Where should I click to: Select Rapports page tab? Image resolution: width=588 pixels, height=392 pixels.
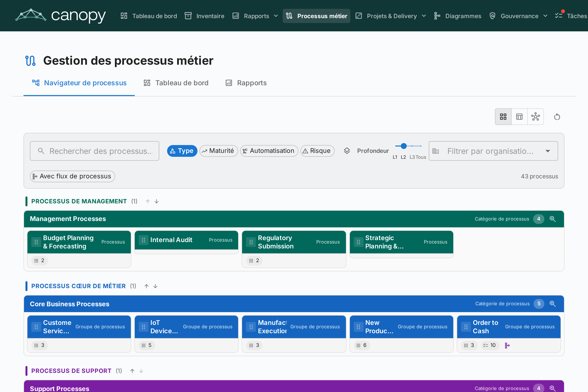246,83
